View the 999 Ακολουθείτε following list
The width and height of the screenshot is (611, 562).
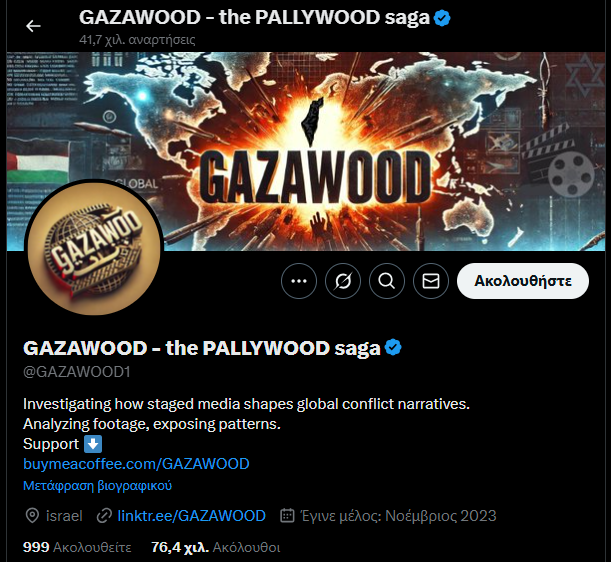coord(77,547)
